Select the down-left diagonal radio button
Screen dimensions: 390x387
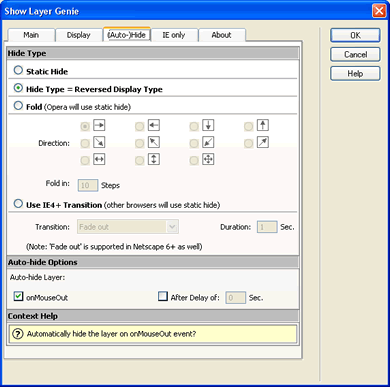tap(194, 144)
